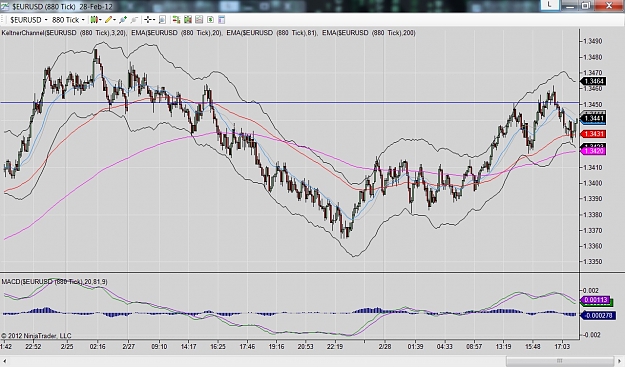Click the 17:46 time axis label
Screen dimensions: 625x367
(247, 347)
